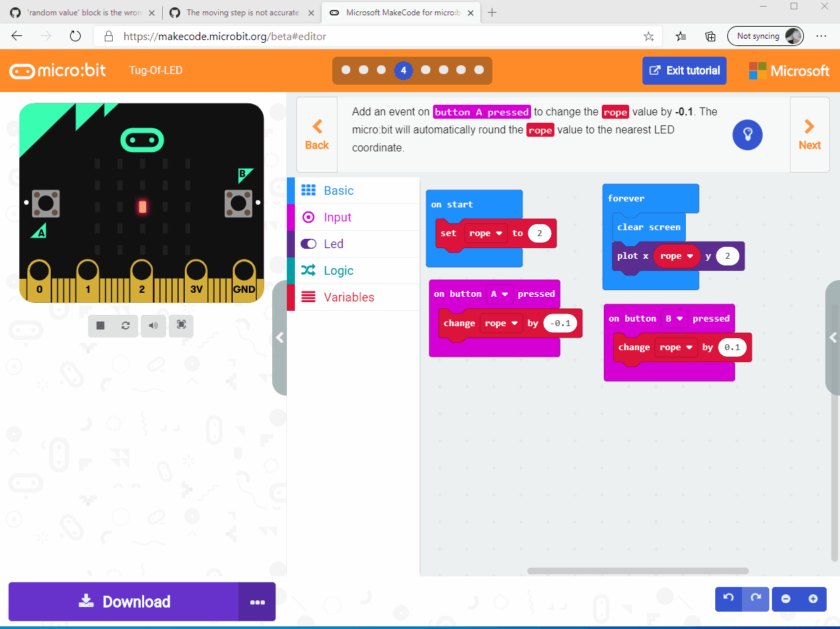Click Exit tutorial button
This screenshot has width=840, height=629.
point(684,71)
